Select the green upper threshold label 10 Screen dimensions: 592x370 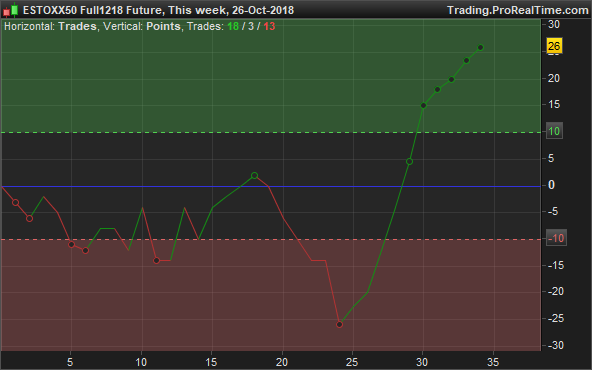pos(554,131)
